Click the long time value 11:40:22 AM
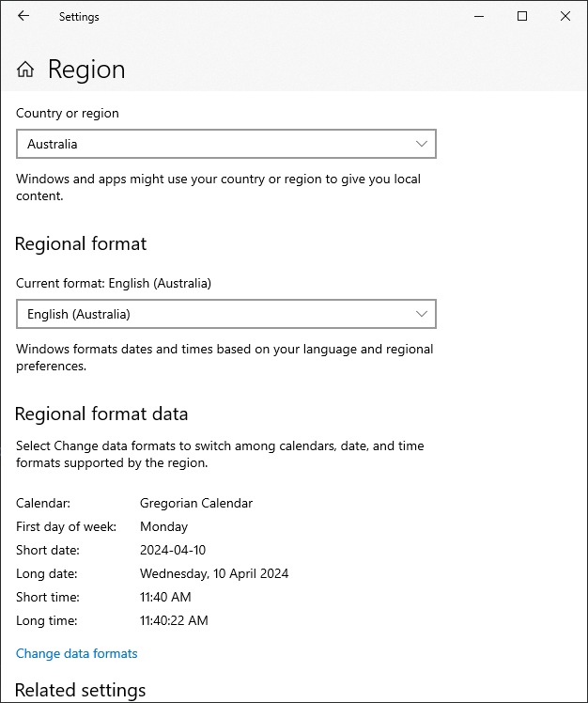 coord(174,620)
